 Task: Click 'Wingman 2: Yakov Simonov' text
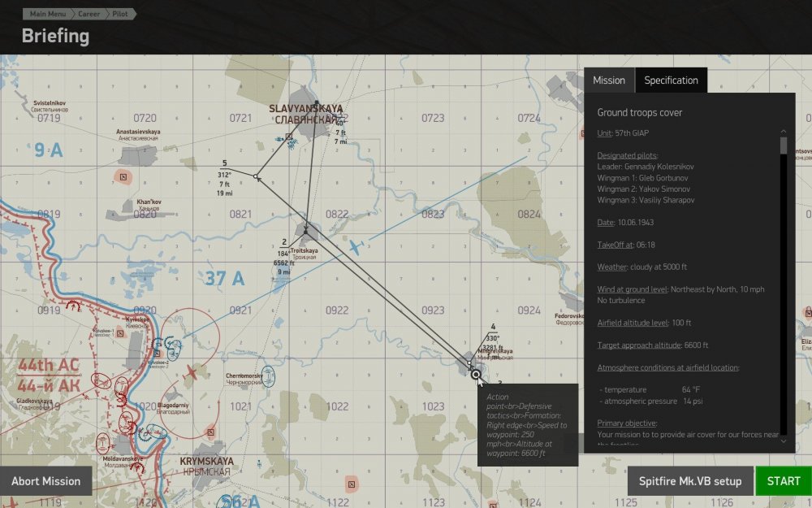point(644,189)
